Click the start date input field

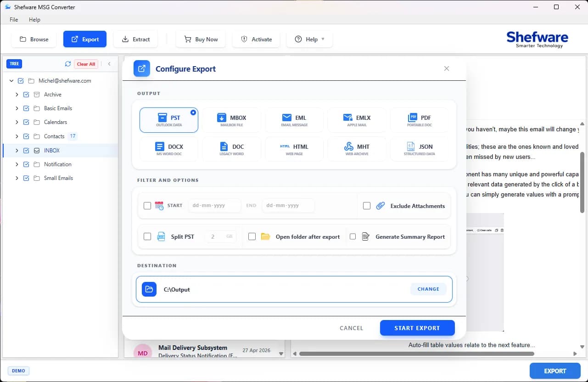[x=214, y=205]
